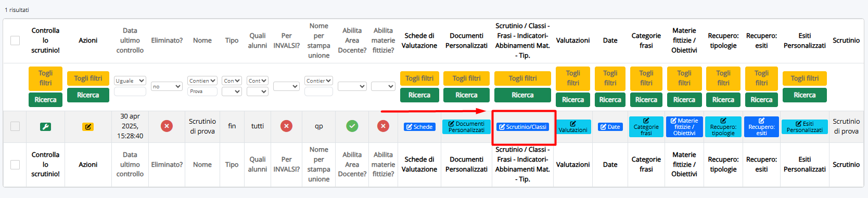This screenshot has width=868, height=198.
Task: Click the red X icon under Per INVALSI
Action: 286,126
